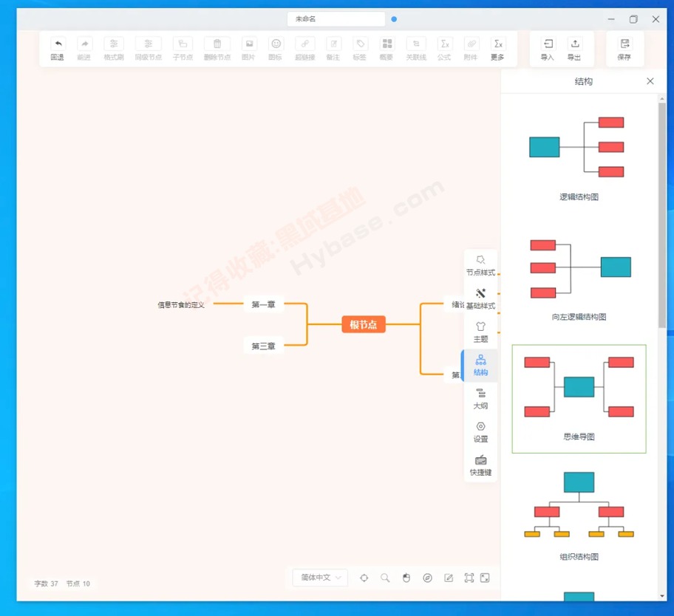Click the structure panel vertical scrollbar

tap(662, 215)
